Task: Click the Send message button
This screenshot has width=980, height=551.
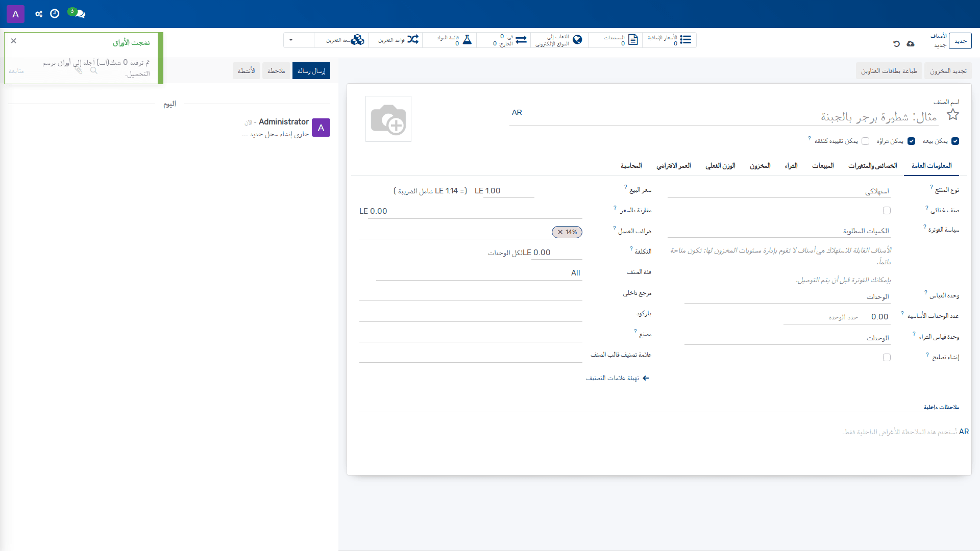Action: 311,71
